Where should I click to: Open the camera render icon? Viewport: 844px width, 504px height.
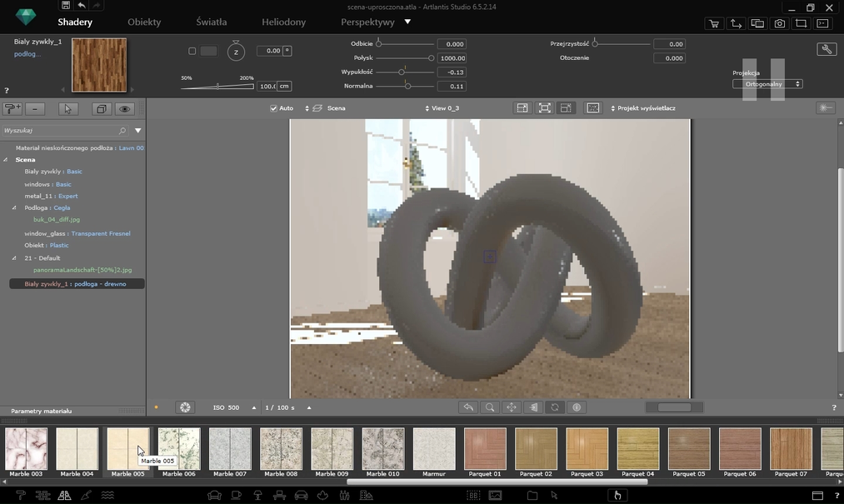pos(779,23)
